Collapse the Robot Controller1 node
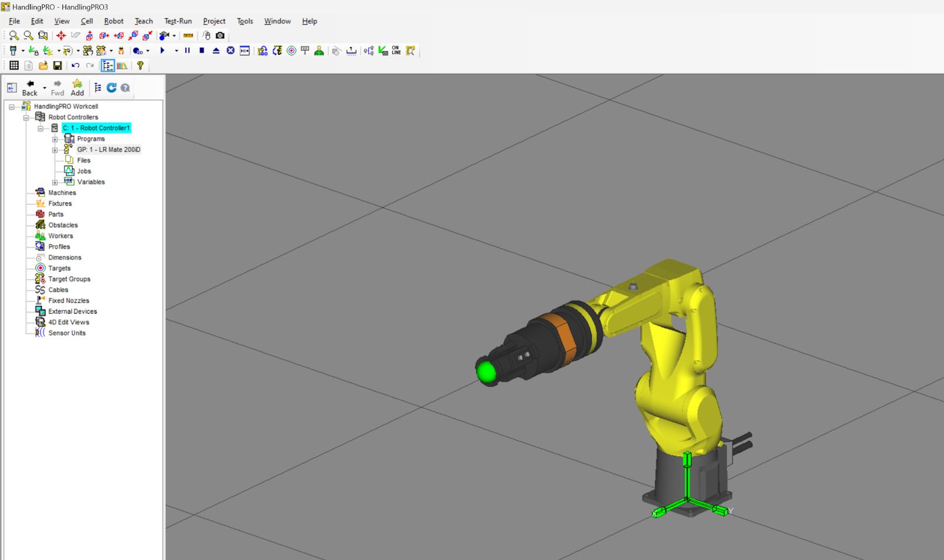The height and width of the screenshot is (560, 944). point(40,128)
